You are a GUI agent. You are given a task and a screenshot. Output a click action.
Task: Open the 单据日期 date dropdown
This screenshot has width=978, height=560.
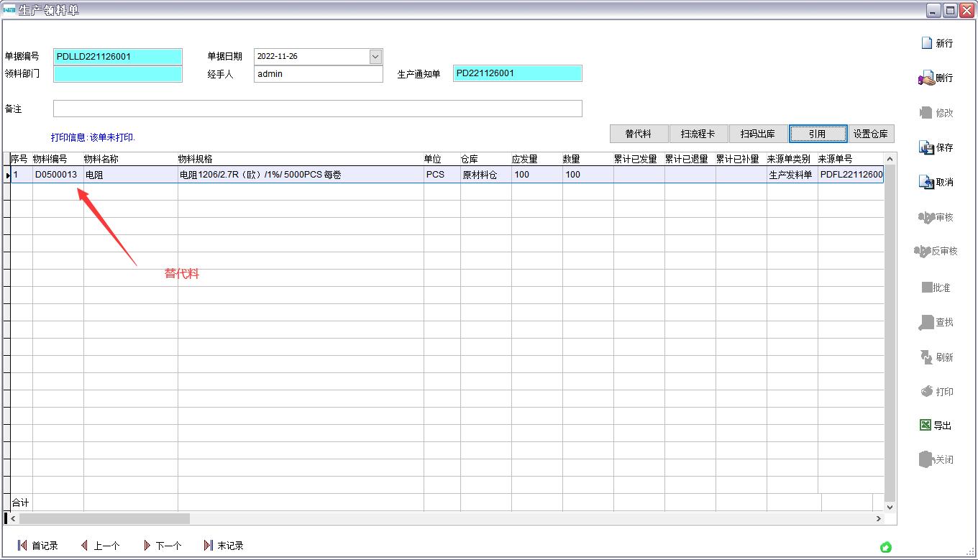click(375, 57)
